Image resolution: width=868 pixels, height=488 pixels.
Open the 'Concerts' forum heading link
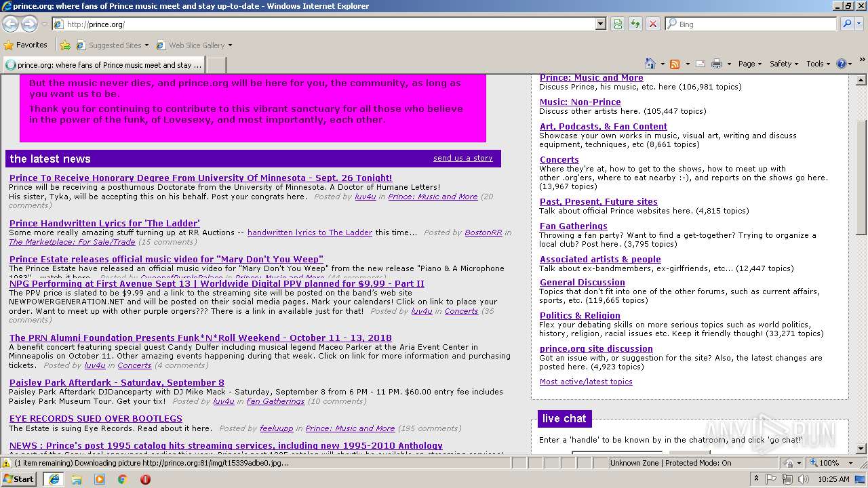point(559,159)
